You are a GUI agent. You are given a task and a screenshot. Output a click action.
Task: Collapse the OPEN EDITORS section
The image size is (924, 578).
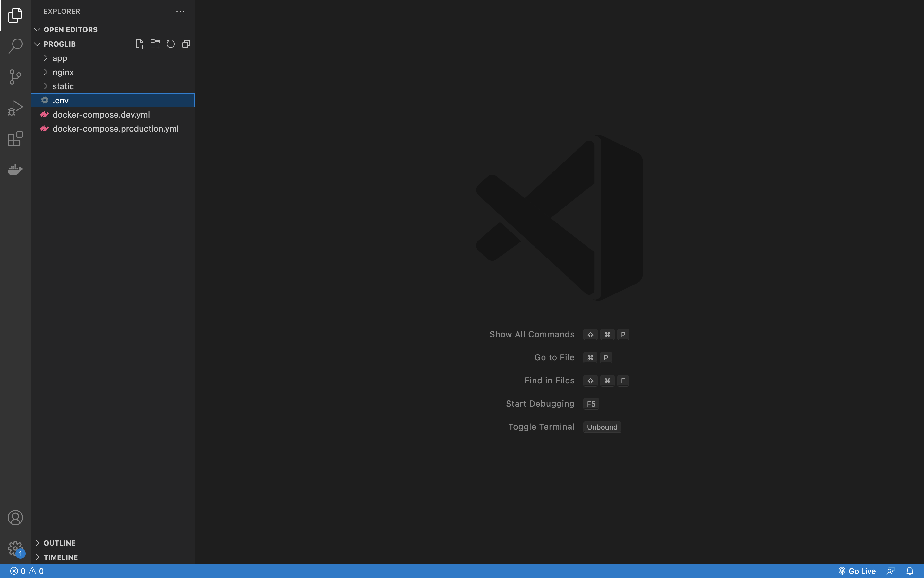click(x=113, y=30)
